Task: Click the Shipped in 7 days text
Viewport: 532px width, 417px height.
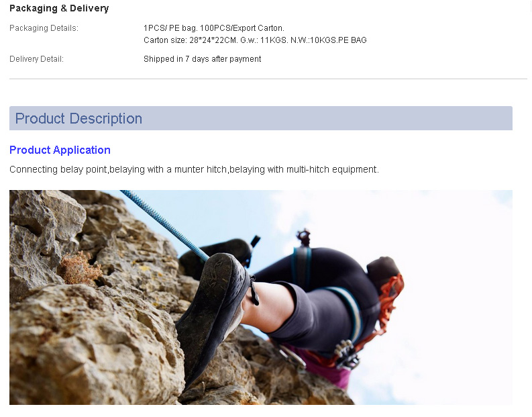Action: coord(202,59)
